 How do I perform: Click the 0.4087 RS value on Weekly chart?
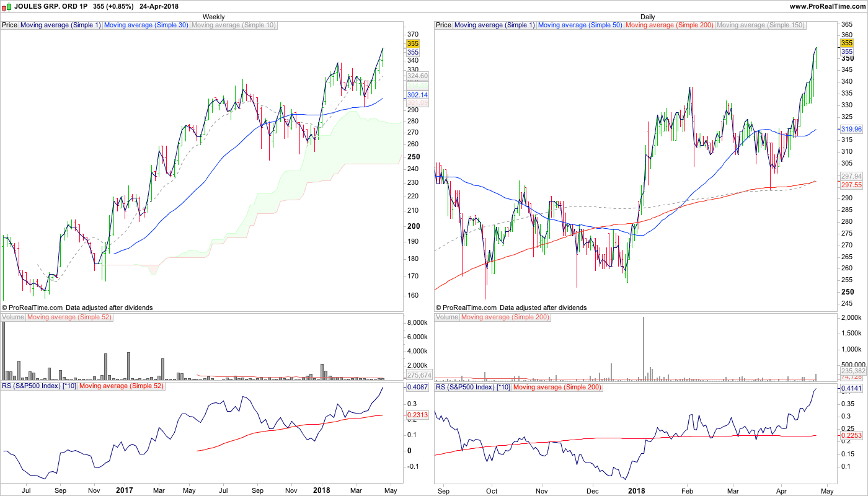point(417,387)
